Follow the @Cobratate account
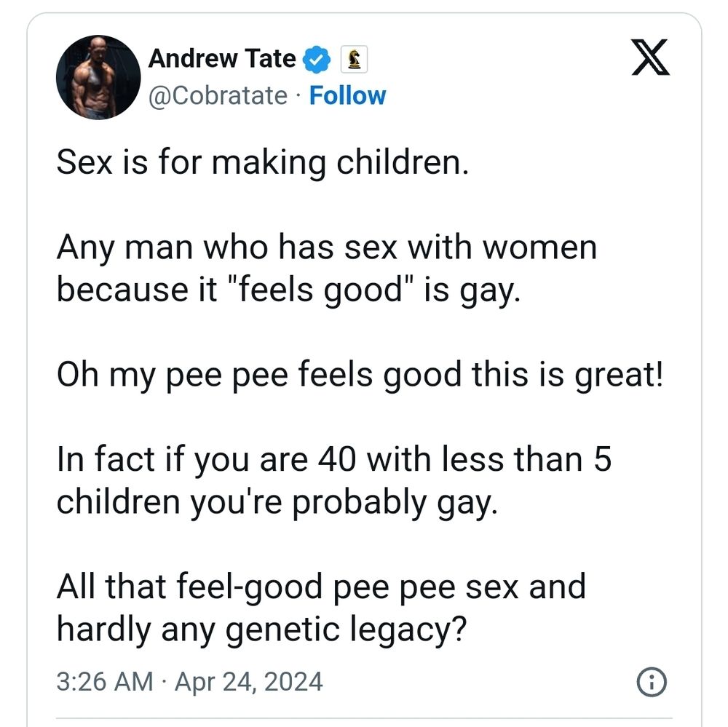 tap(347, 95)
